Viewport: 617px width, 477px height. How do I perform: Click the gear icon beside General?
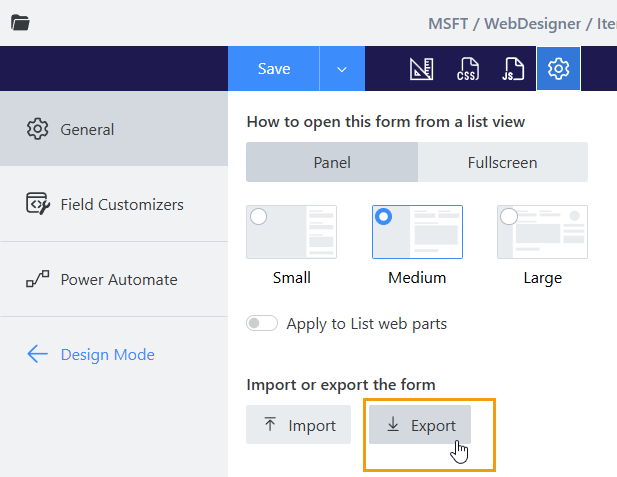pyautogui.click(x=38, y=129)
